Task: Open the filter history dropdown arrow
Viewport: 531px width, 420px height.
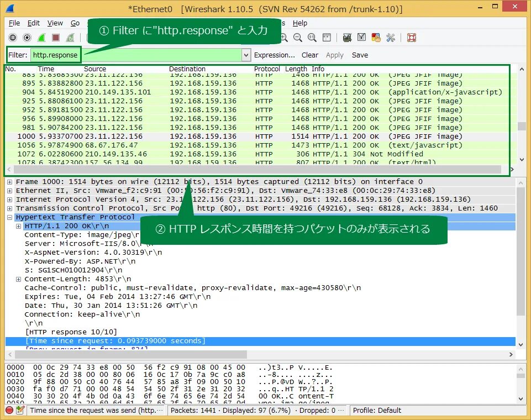Action: click(x=246, y=55)
